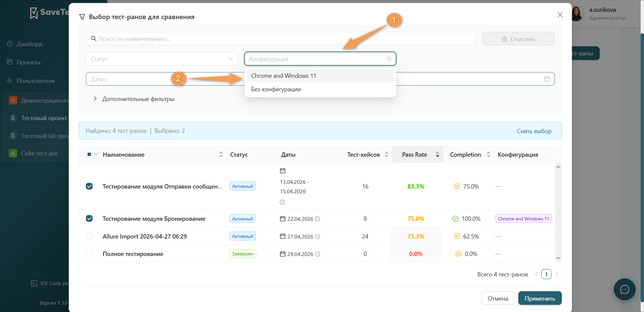644x312 pixels.
Task: Check the Allure Import 2026-04-27 row checkbox
Action: coord(89,236)
